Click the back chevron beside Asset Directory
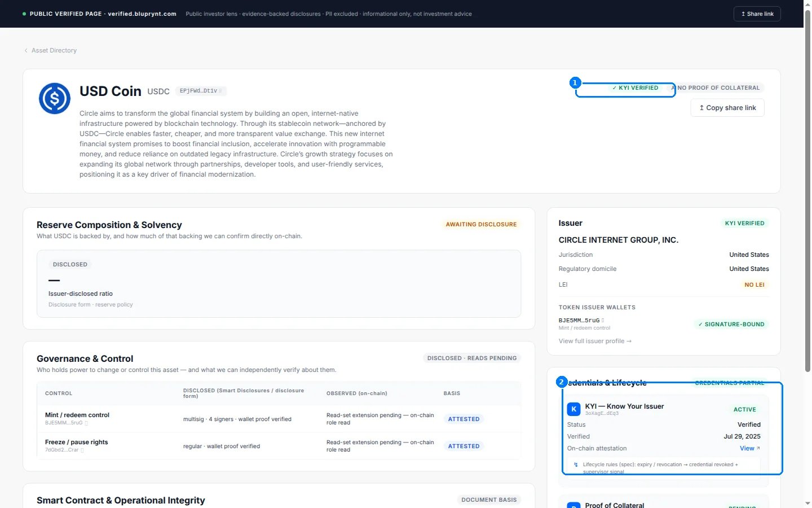812x508 pixels. click(x=26, y=50)
